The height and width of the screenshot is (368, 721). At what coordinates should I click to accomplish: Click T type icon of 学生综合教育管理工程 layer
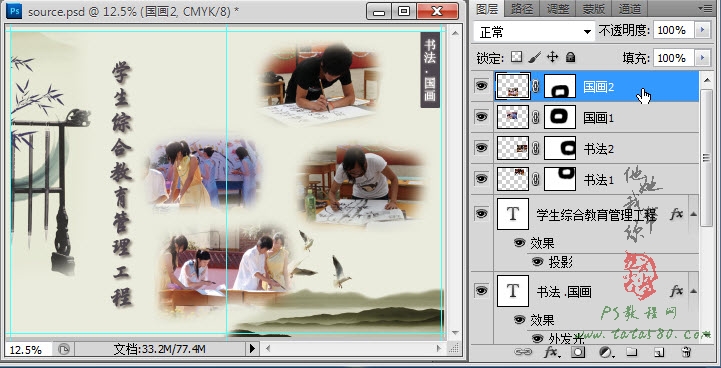pos(513,214)
